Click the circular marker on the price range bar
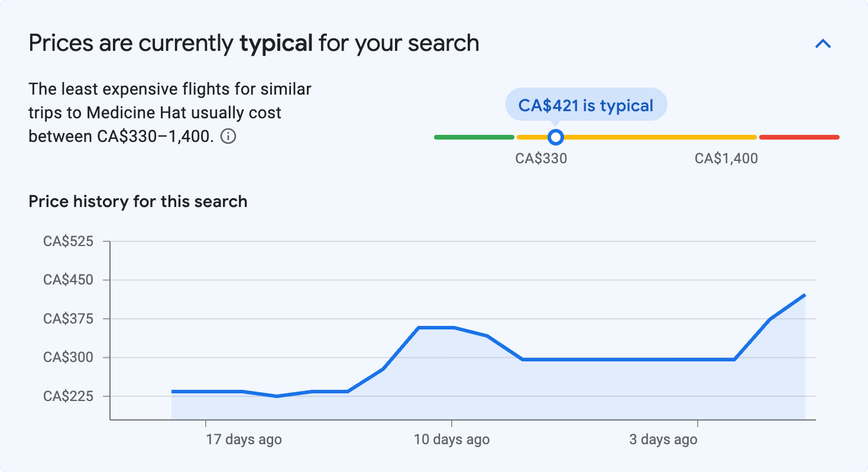868x472 pixels. coord(555,137)
